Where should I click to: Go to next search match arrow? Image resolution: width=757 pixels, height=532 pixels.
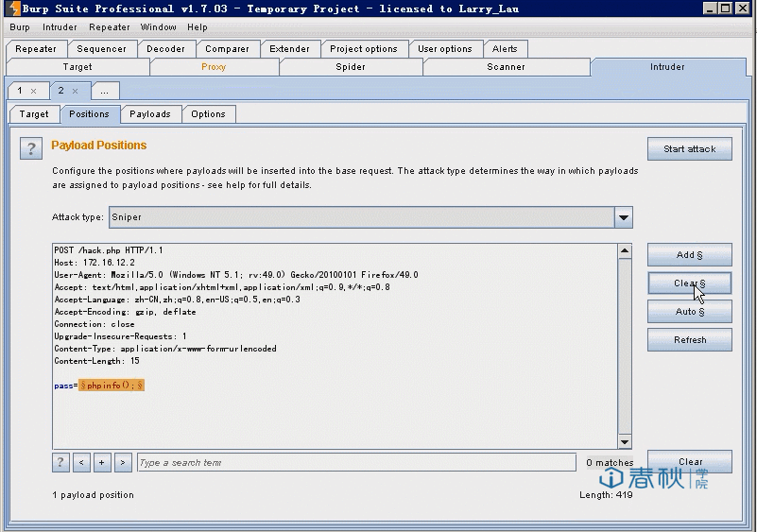123,462
